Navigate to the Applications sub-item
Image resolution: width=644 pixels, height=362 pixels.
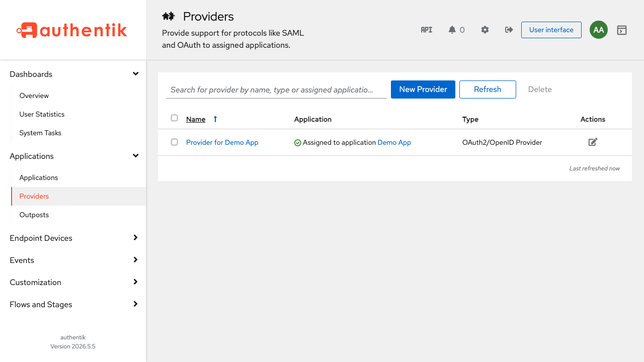click(x=78, y=177)
